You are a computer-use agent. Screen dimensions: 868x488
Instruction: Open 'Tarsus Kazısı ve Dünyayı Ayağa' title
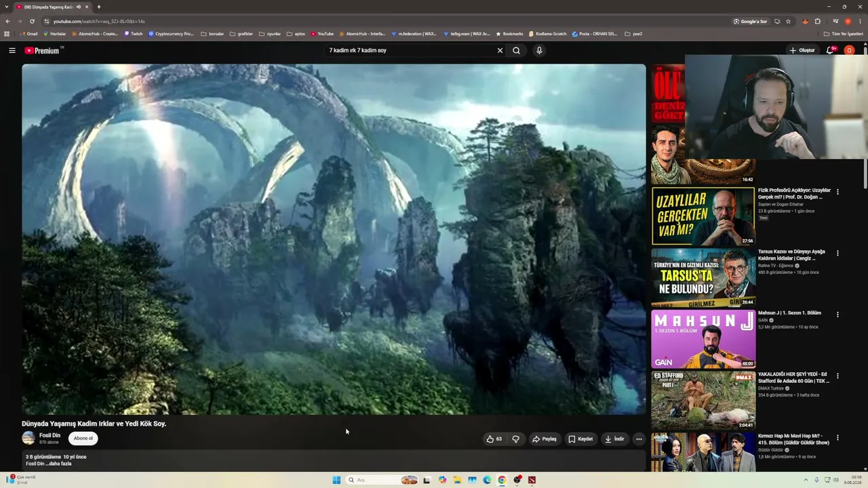(792, 254)
